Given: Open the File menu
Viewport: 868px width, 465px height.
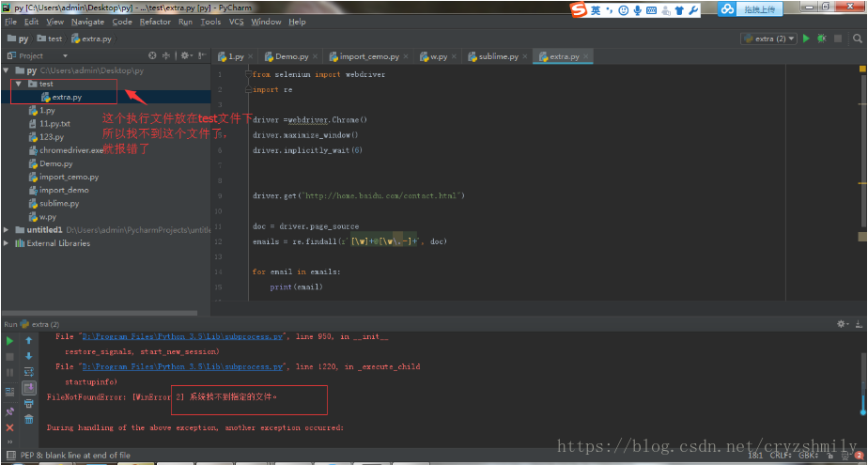Looking at the screenshot, I should click(x=10, y=22).
